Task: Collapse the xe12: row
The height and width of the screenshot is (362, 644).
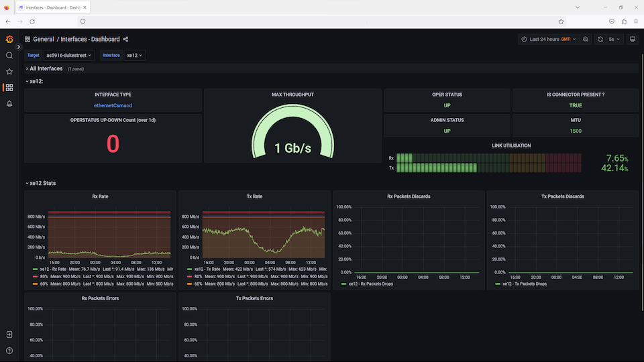Action: [34, 81]
